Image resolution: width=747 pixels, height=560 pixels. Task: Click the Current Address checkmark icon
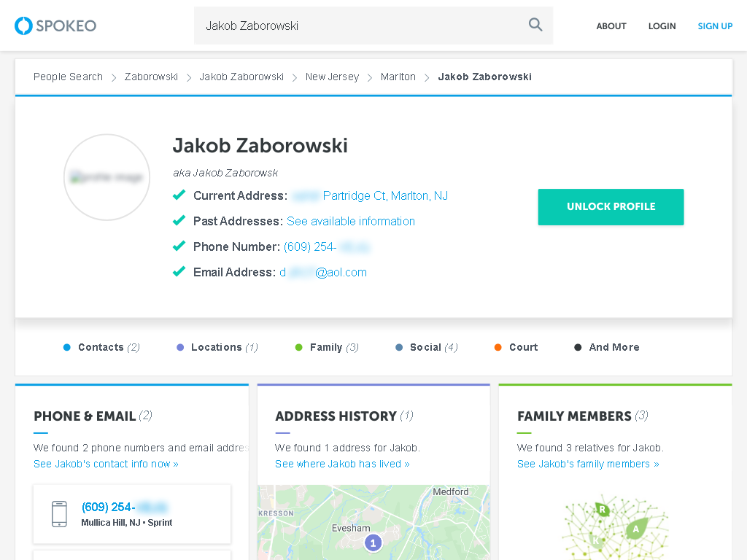[179, 195]
